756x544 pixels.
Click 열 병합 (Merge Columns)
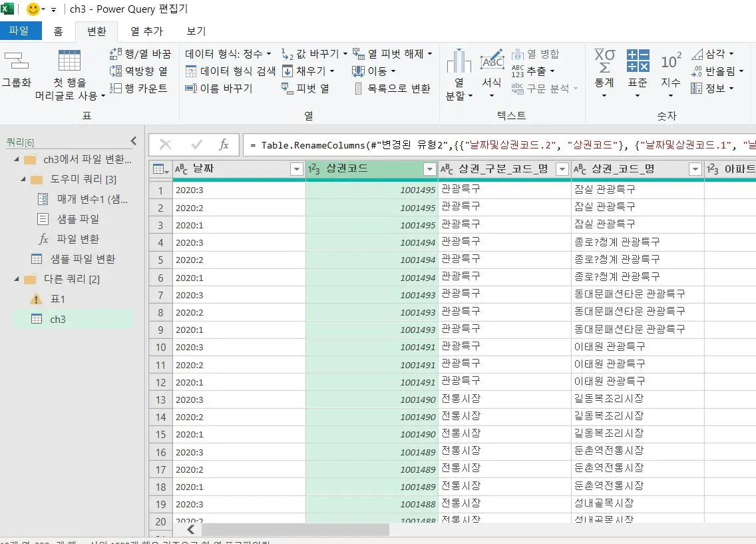tap(535, 53)
